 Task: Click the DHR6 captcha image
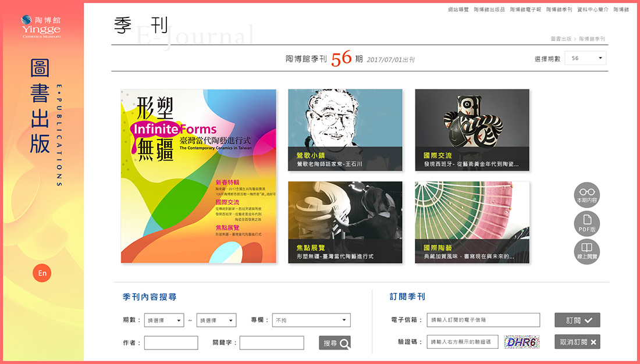pos(522,342)
